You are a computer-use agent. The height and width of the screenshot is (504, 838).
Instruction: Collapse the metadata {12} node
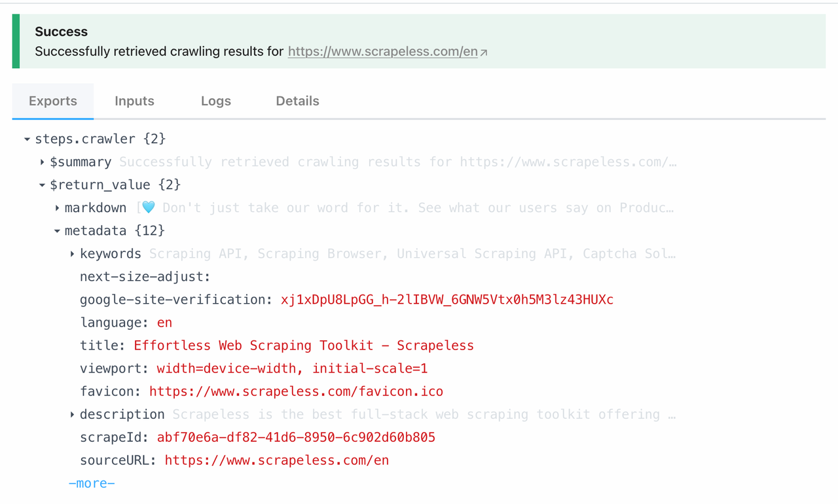[57, 231]
